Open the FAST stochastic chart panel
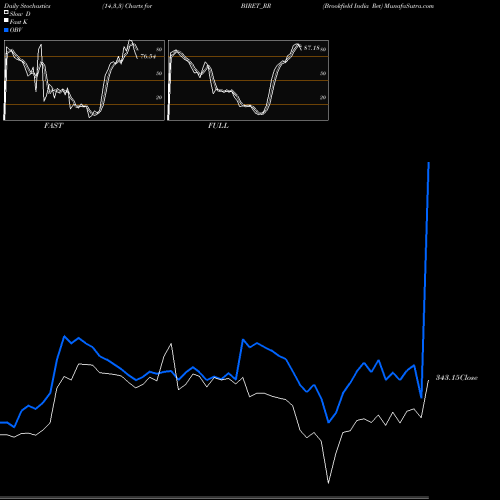This screenshot has height=500, width=500. 84,80
